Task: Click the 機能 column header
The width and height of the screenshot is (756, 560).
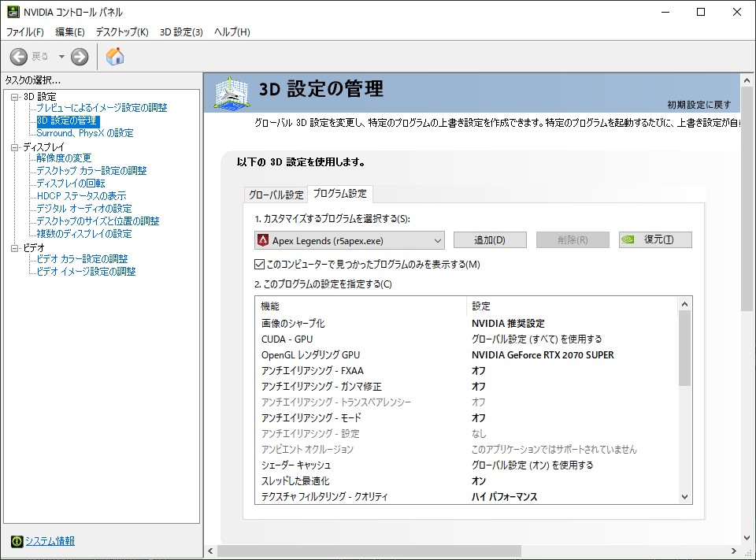Action: (x=361, y=306)
